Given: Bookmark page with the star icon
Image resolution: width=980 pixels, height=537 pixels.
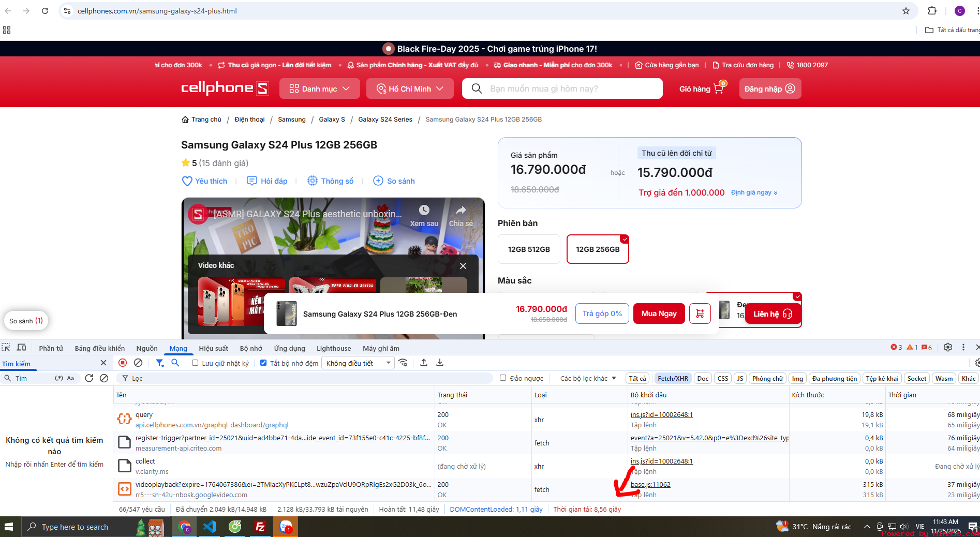Looking at the screenshot, I should [905, 11].
